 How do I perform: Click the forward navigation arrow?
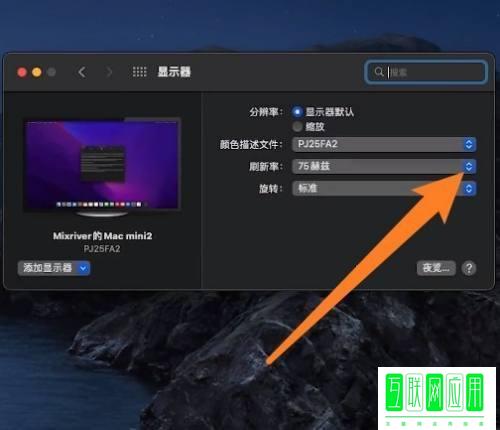[109, 72]
